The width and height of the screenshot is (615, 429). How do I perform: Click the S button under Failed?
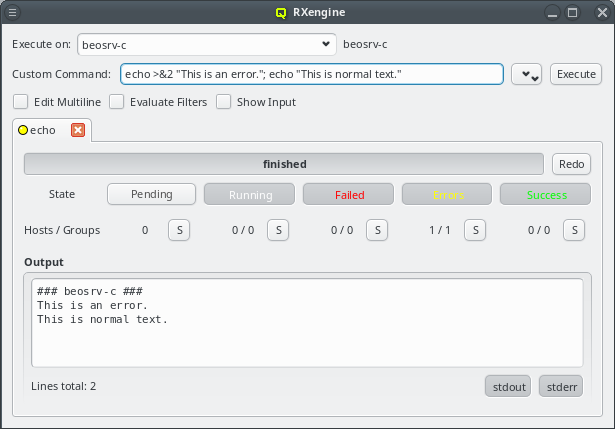pos(376,230)
